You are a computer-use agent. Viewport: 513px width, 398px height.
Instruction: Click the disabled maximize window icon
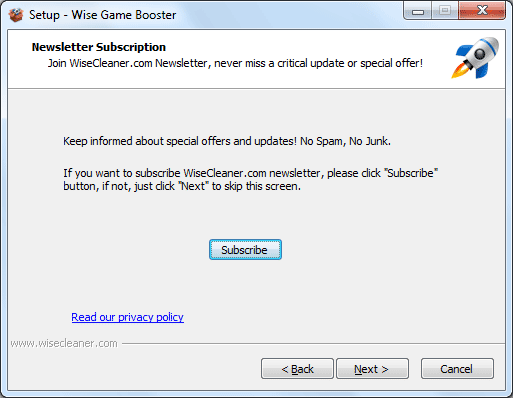(x=445, y=11)
